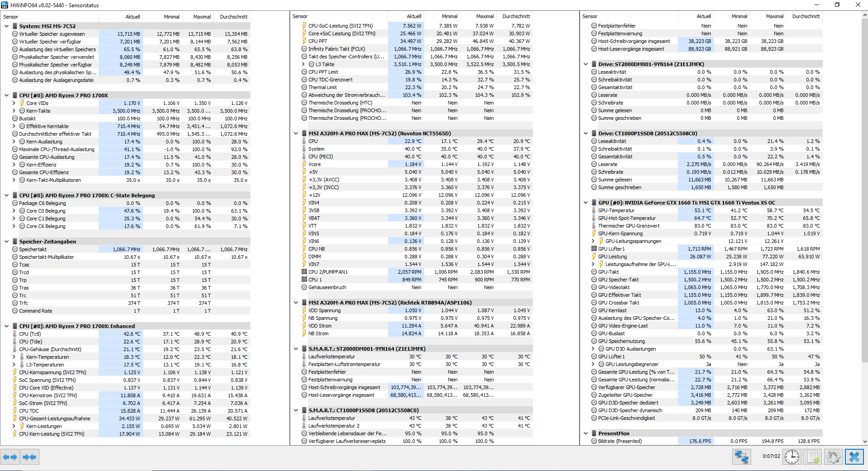This screenshot has width=868, height=471.
Task: Close sensor status using the blue X button
Action: pyautogui.click(x=854, y=457)
